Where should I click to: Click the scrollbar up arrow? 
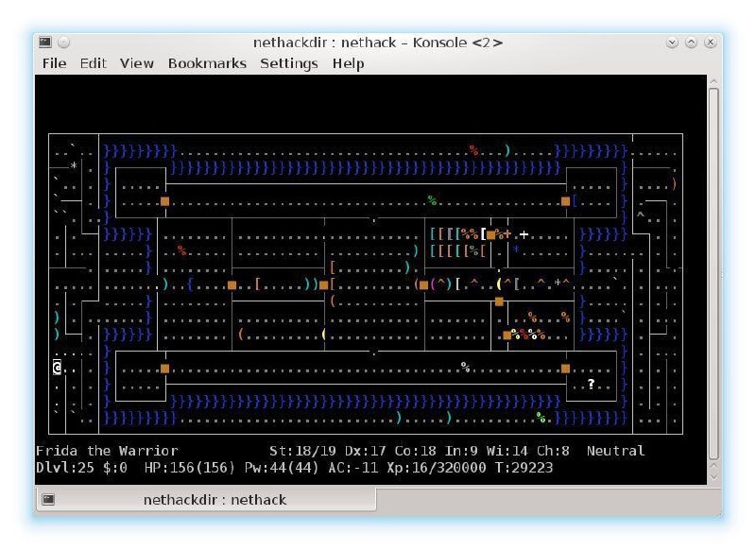[x=714, y=81]
